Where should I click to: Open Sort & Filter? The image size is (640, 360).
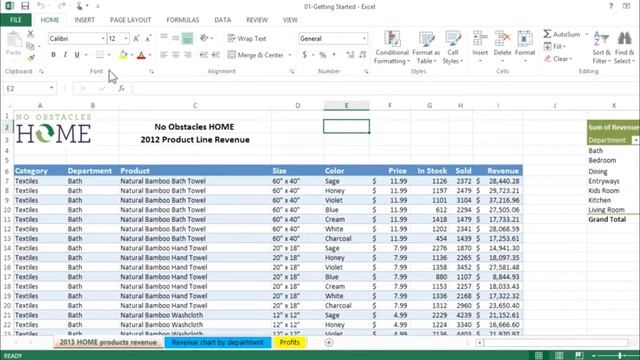click(601, 48)
